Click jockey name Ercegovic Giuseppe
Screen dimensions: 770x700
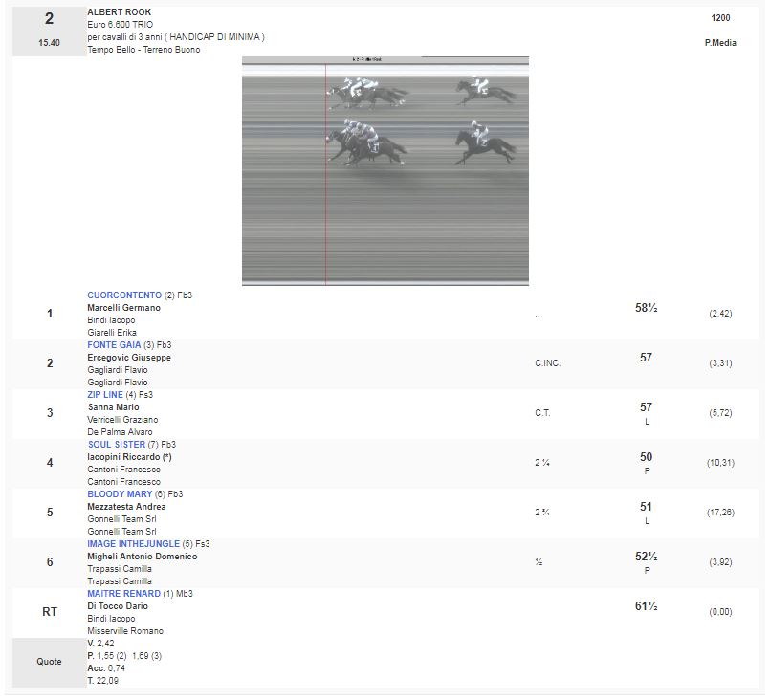tap(129, 358)
